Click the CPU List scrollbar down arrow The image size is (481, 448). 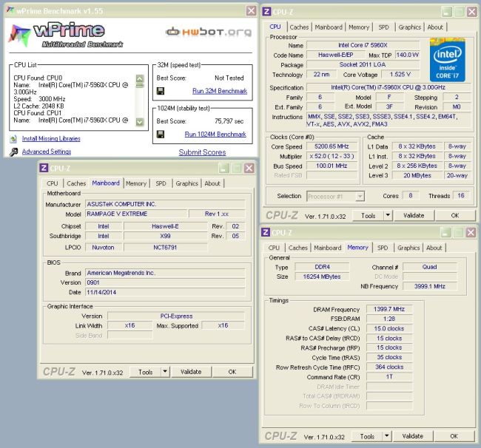tap(140, 122)
